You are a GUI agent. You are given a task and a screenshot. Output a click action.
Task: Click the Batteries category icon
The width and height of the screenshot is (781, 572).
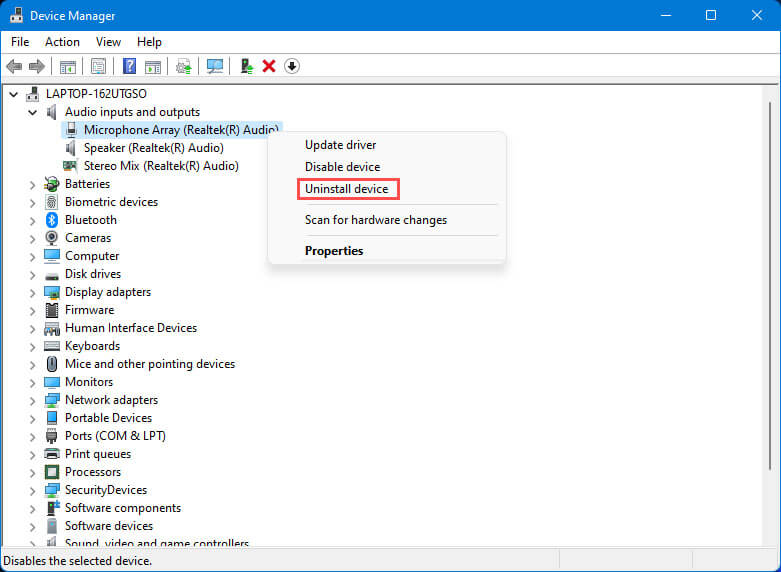tap(52, 184)
